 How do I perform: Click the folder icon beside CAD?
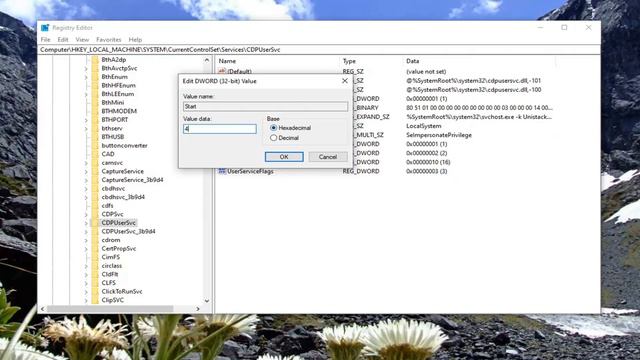coord(95,154)
